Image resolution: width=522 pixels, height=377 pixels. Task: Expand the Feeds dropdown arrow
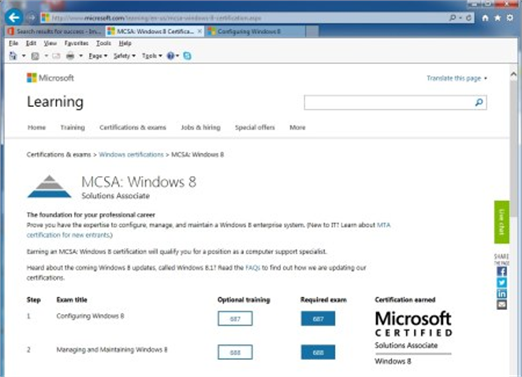tap(46, 56)
